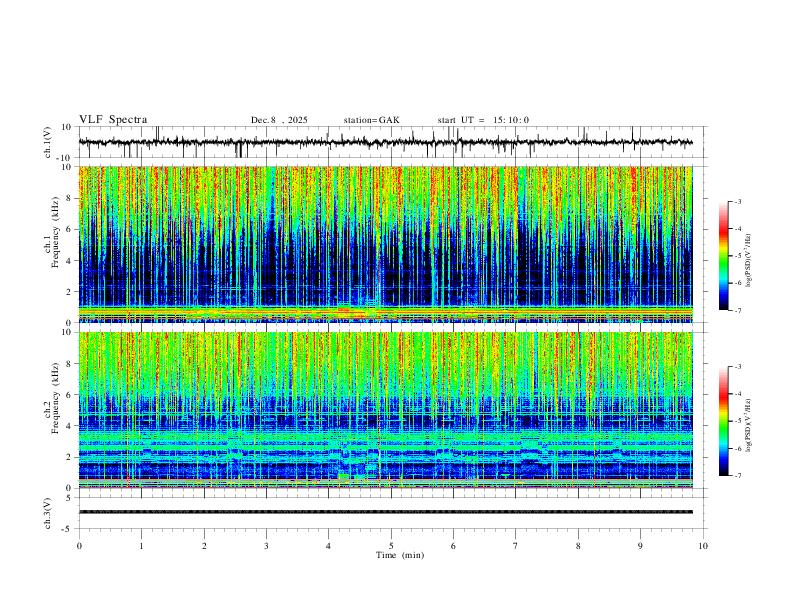Viewport: 792px width, 612px height.
Task: Click the 'ch.3(V)' axis label
Action: pos(48,514)
